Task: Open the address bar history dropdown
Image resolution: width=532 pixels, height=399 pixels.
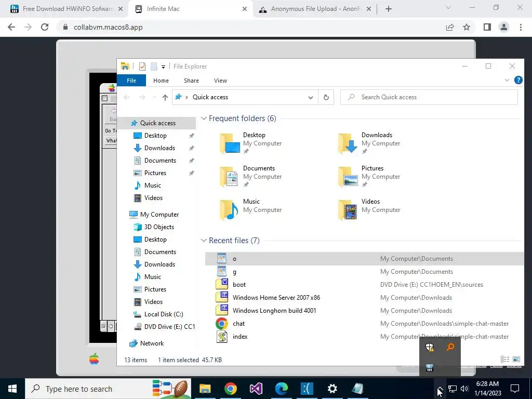Action: click(x=311, y=97)
